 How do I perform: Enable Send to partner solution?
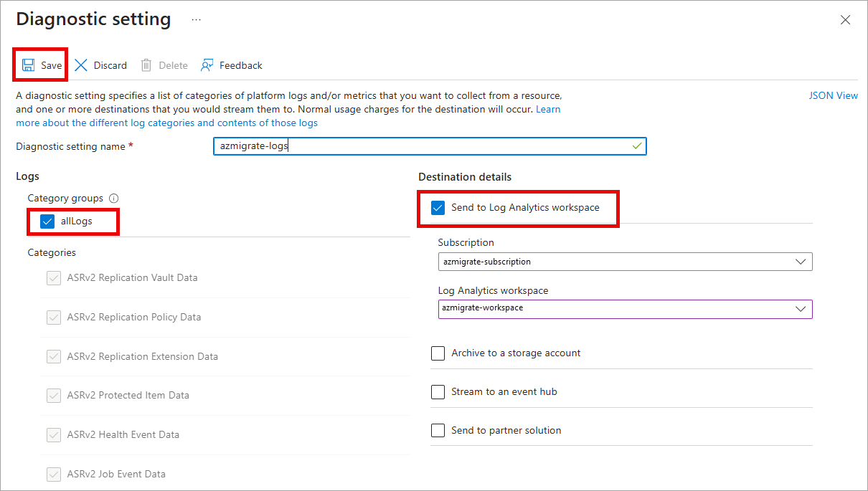coord(438,431)
